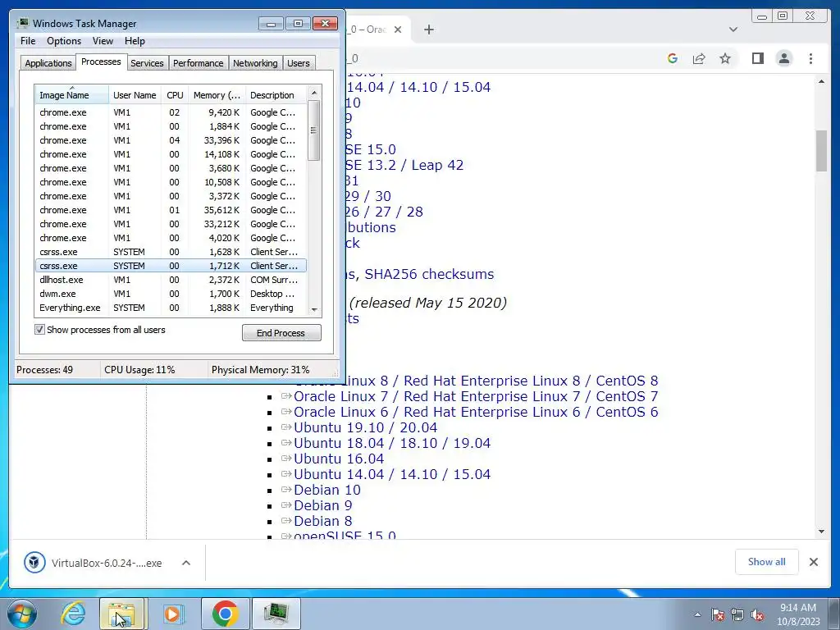Select the dllhost.exe process row

pos(171,280)
